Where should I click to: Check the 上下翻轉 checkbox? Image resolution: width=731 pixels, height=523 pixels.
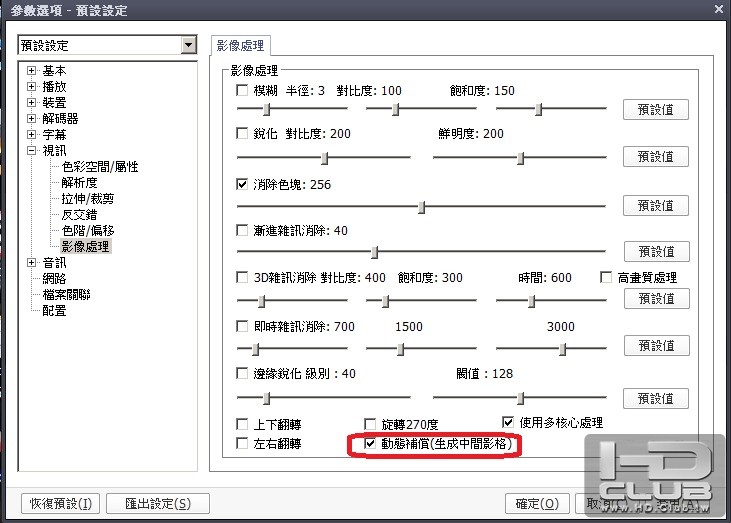[x=242, y=424]
